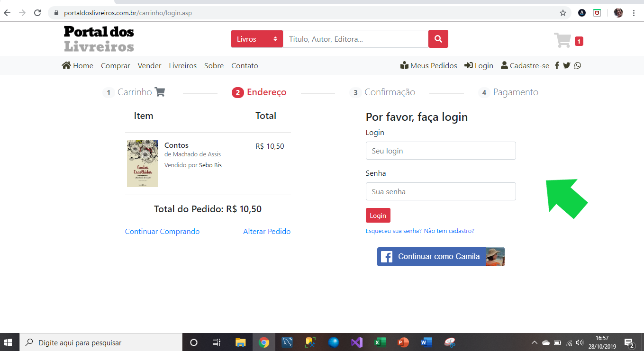644x351 pixels.
Task: Click the Chrome profile avatar
Action: pyautogui.click(x=618, y=13)
